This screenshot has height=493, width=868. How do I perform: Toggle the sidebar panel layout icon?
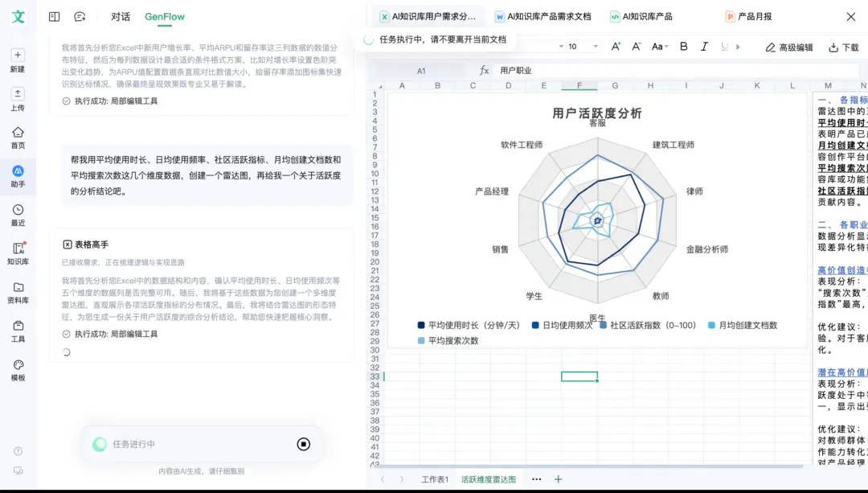click(x=55, y=17)
